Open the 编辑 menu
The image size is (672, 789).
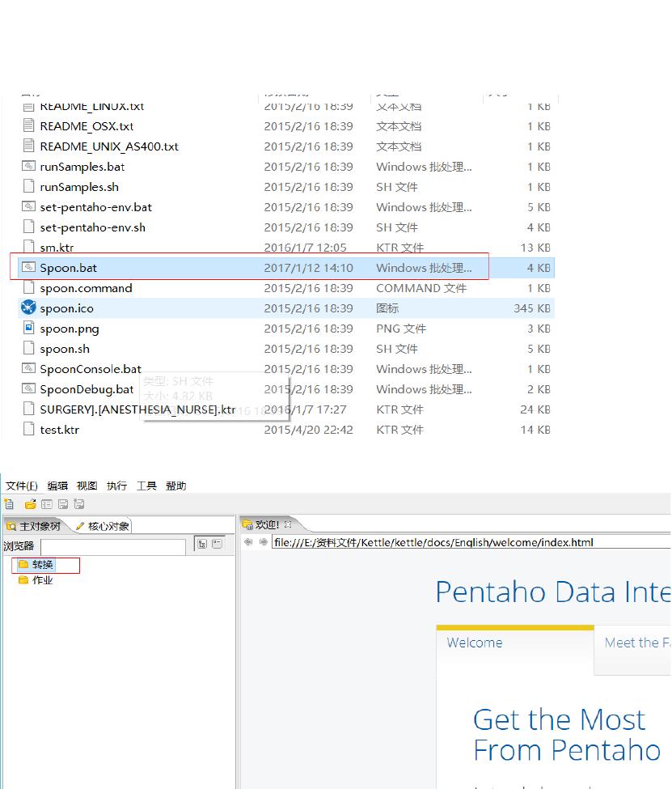tap(57, 486)
